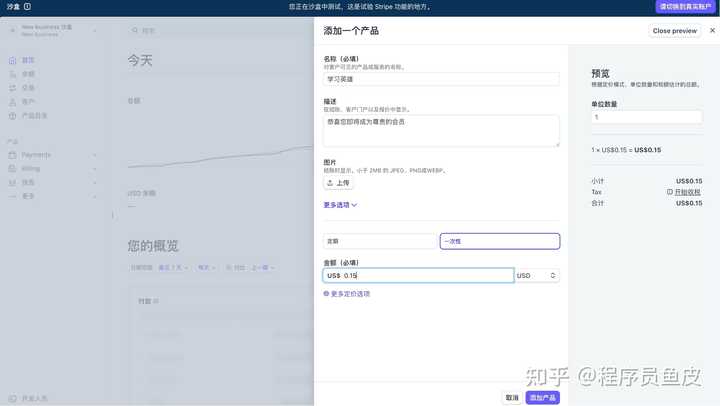Screen dimensions: 720x406
Task: Select the 定期 recurring pricing option
Action: (380, 241)
